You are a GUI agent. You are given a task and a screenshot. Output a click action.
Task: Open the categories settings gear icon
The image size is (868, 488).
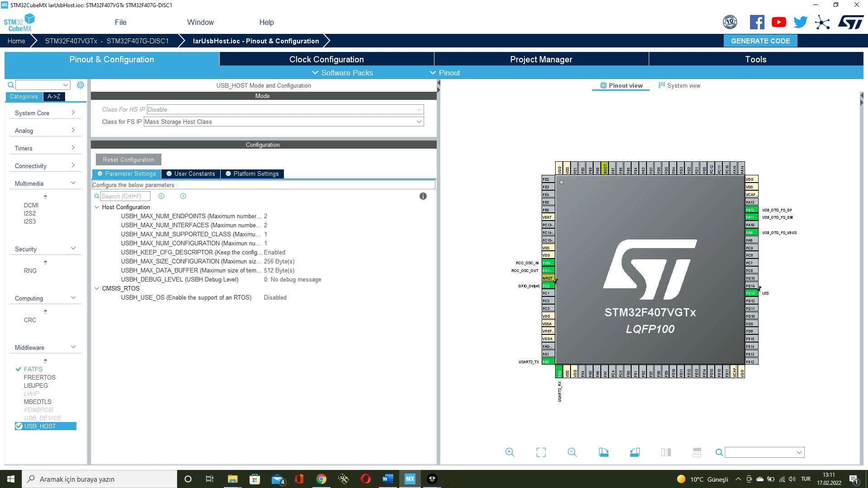tap(80, 85)
